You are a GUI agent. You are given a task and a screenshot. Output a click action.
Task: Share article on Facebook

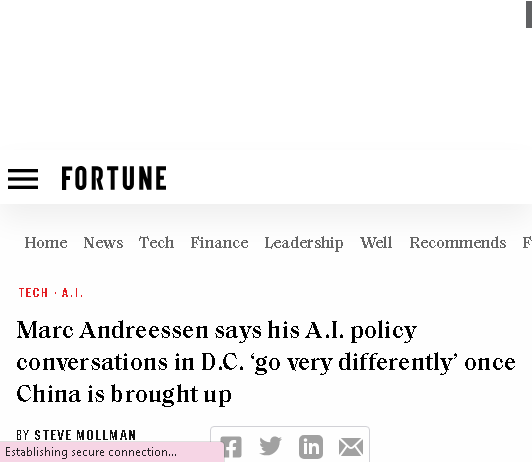coord(231,447)
